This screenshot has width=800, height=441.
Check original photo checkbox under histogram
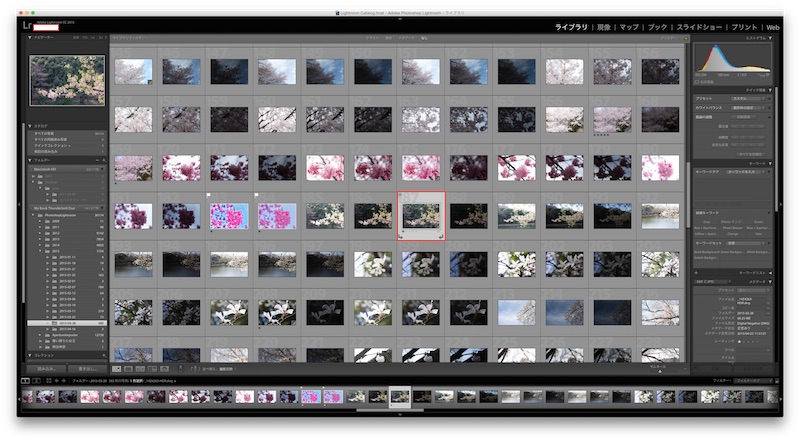(x=696, y=82)
